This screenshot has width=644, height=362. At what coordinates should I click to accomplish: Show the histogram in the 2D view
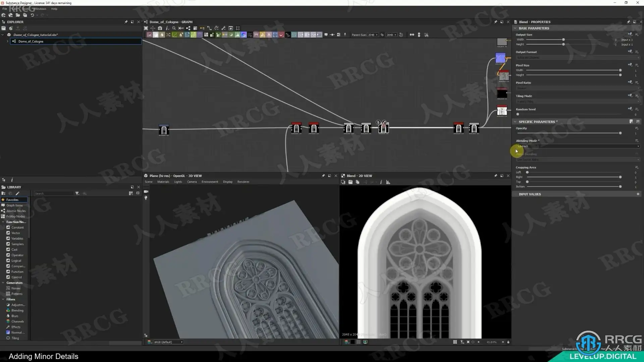388,182
